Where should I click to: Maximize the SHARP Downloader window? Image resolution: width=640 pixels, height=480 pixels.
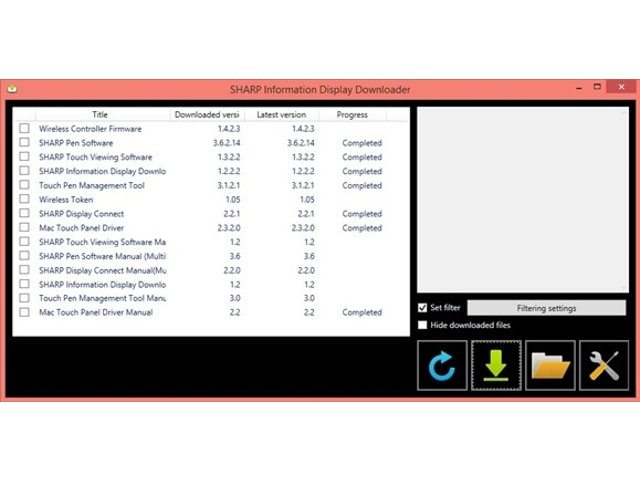[x=597, y=87]
